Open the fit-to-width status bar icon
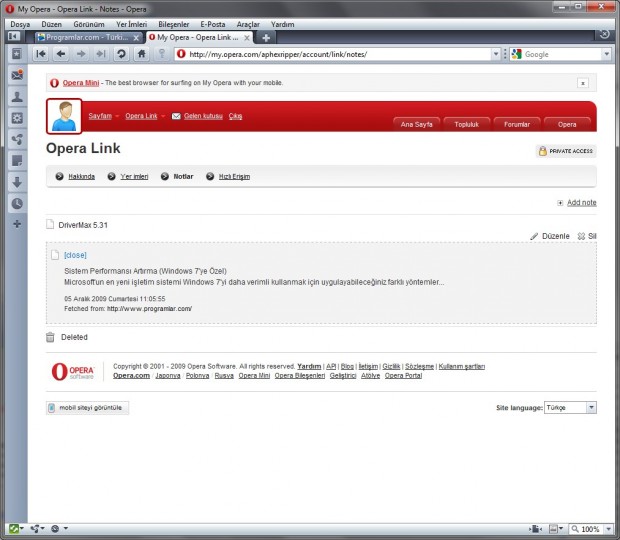 pos(535,529)
